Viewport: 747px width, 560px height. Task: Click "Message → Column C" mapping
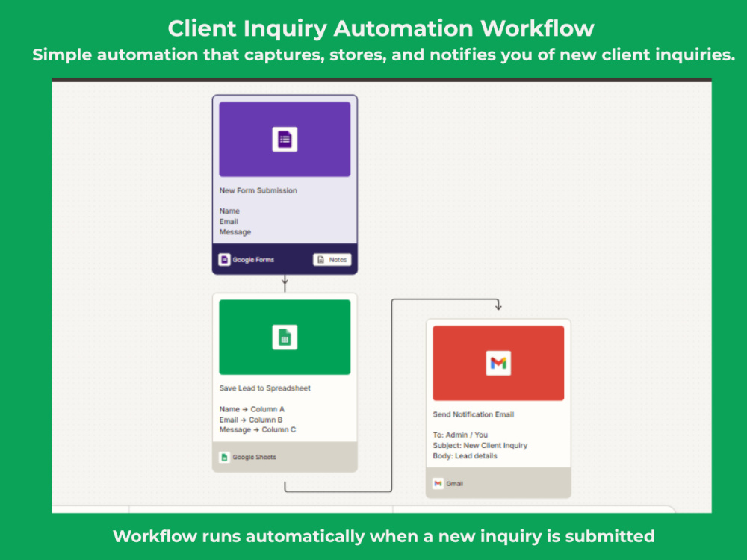coord(258,429)
